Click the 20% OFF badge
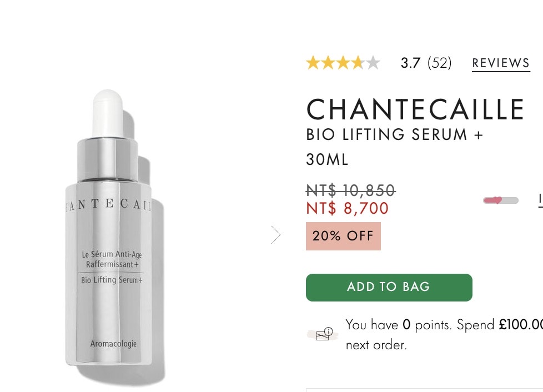The width and height of the screenshot is (543, 392). [x=343, y=236]
